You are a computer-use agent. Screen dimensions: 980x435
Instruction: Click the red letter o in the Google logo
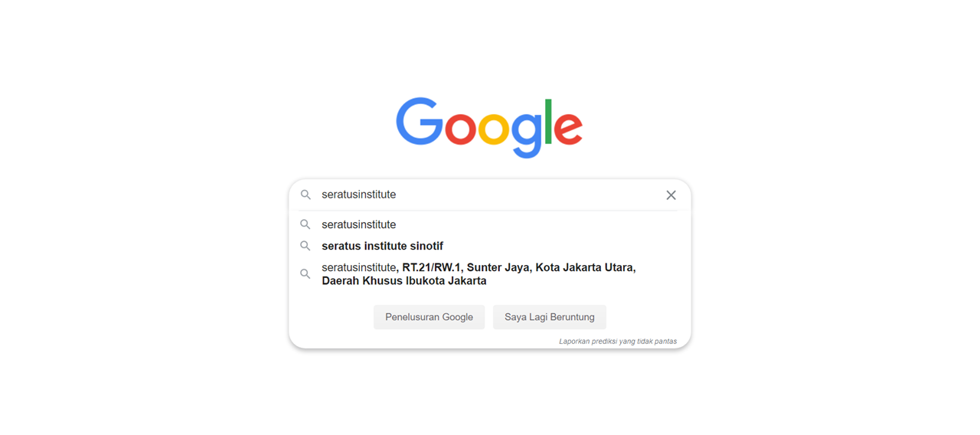(461, 129)
